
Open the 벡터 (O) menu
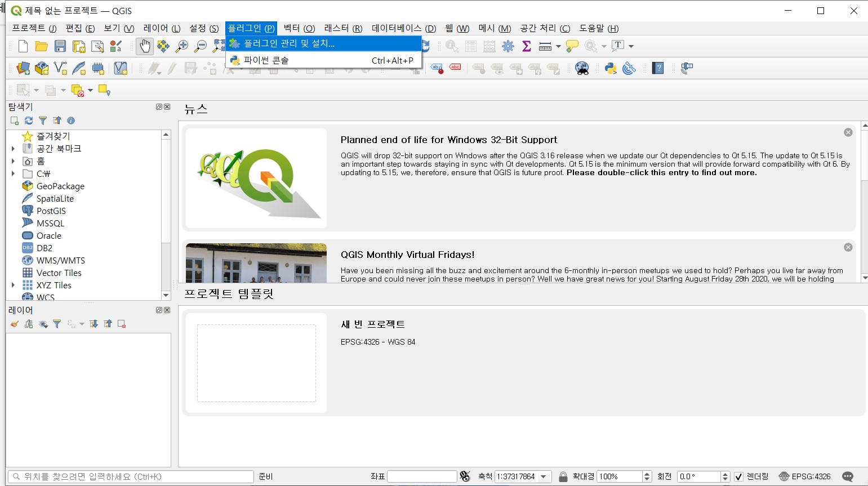299,28
